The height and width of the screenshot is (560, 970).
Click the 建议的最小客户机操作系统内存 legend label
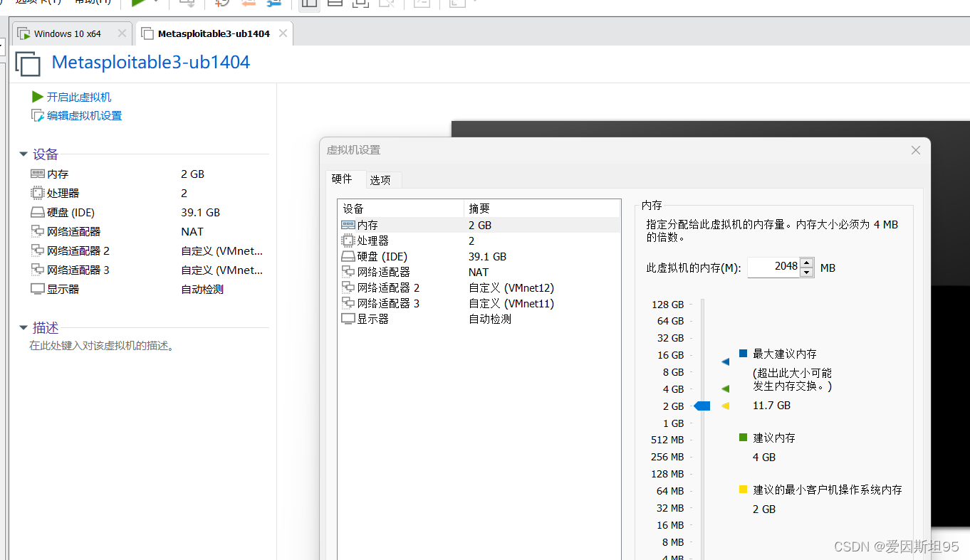[828, 490]
